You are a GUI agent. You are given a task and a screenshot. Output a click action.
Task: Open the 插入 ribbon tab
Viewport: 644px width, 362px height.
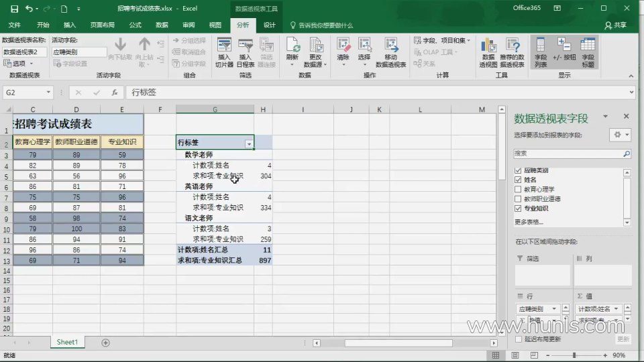click(70, 25)
